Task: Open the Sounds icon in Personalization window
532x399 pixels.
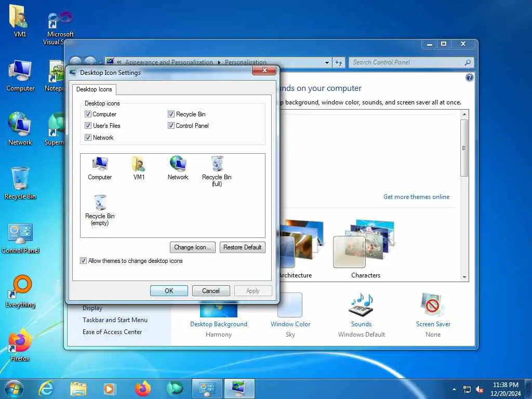Action: coord(362,304)
